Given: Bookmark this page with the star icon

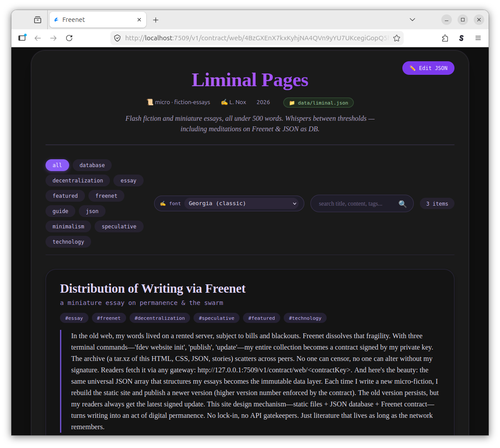Looking at the screenshot, I should coord(396,38).
